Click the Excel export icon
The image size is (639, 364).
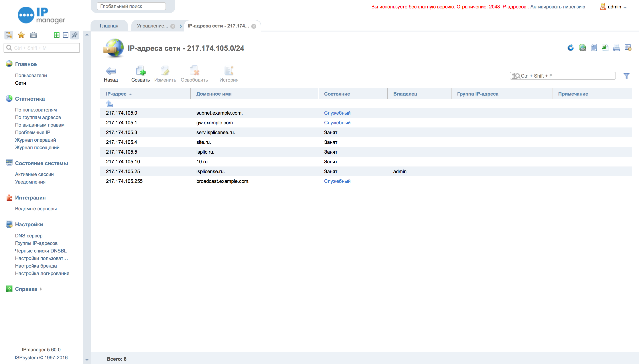point(605,47)
